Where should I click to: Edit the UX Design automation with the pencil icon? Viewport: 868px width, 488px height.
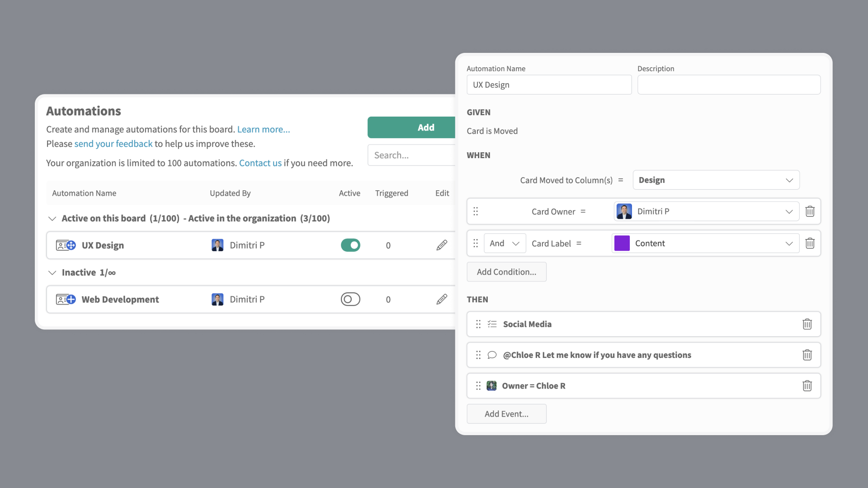[x=442, y=245]
